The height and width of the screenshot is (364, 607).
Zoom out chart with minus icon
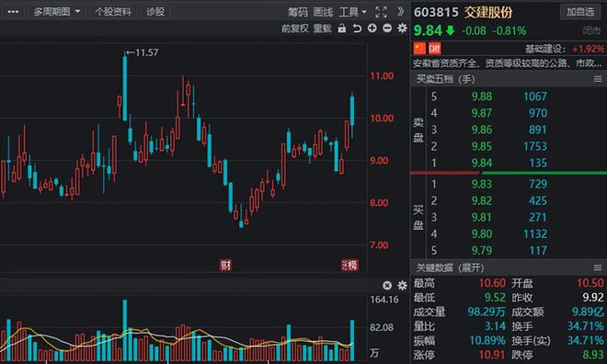coord(387,28)
